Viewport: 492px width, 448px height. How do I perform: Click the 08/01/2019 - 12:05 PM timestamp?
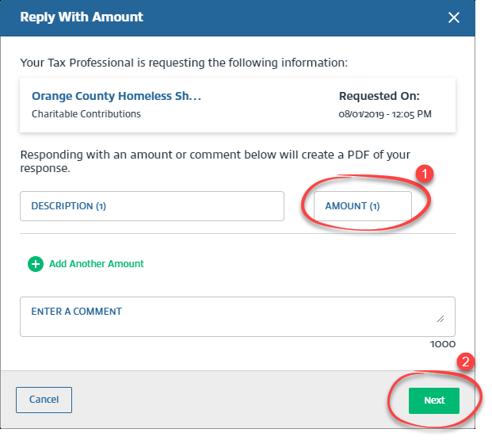(385, 114)
